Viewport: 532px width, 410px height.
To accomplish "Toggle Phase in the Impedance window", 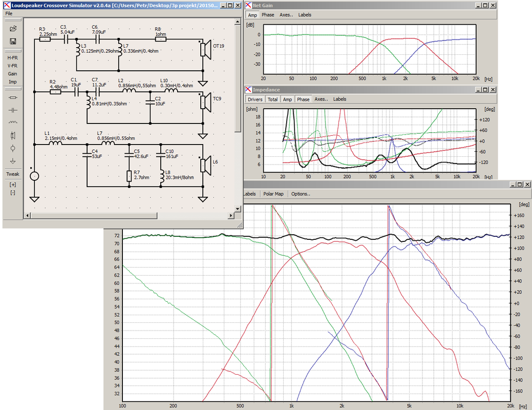I will [303, 99].
